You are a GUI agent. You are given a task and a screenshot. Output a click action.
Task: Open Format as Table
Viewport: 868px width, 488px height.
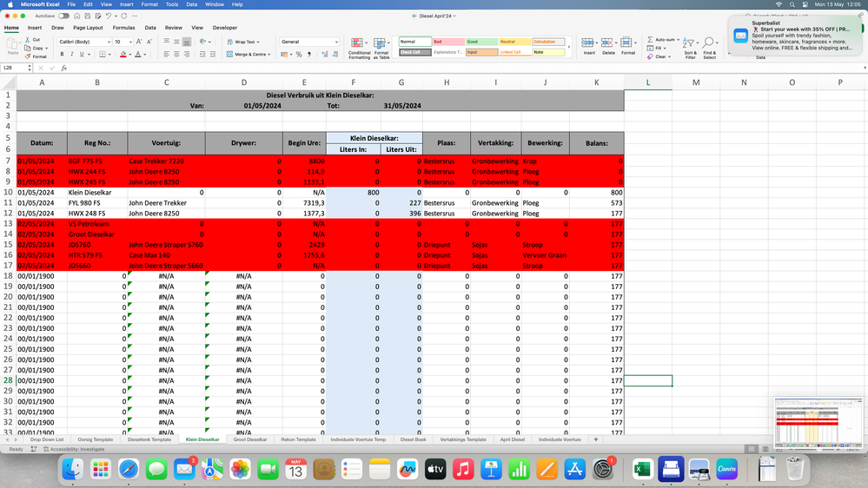tap(381, 48)
